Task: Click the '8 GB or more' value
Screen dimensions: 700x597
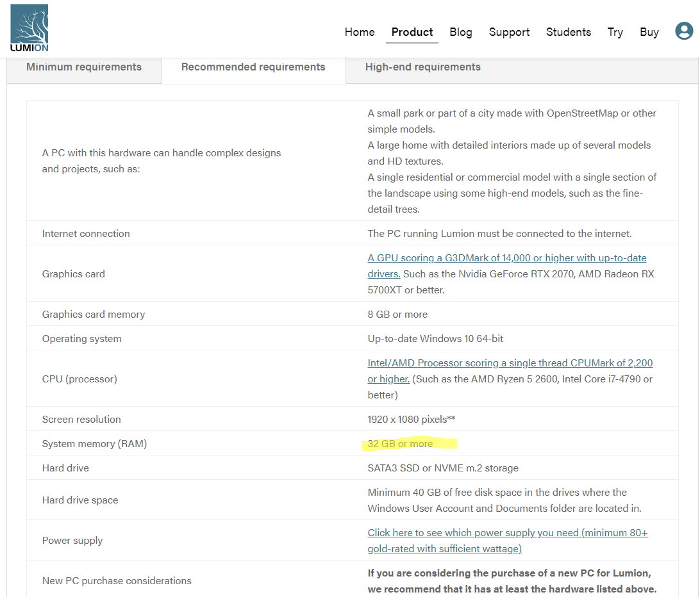Action: pos(397,314)
